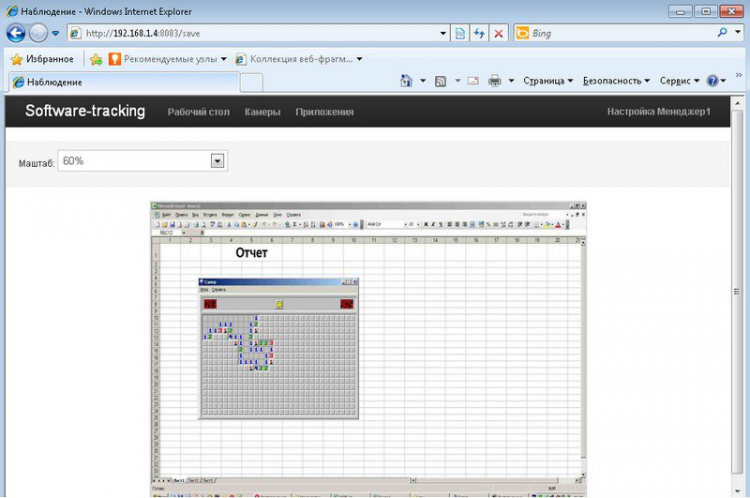This screenshot has width=750, height=498.
Task: Click the RSS feeds icon
Action: click(x=440, y=81)
